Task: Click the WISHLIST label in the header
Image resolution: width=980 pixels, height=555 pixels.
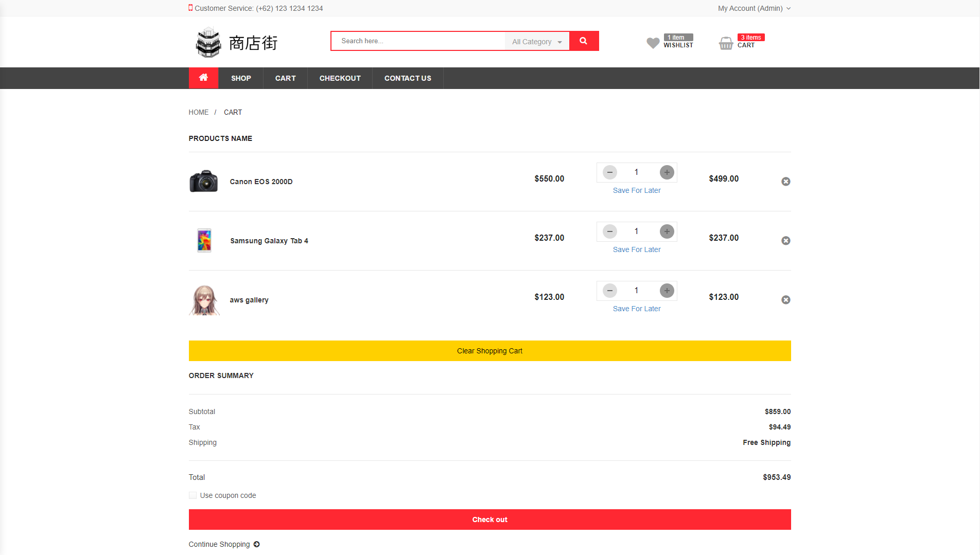Action: [678, 45]
